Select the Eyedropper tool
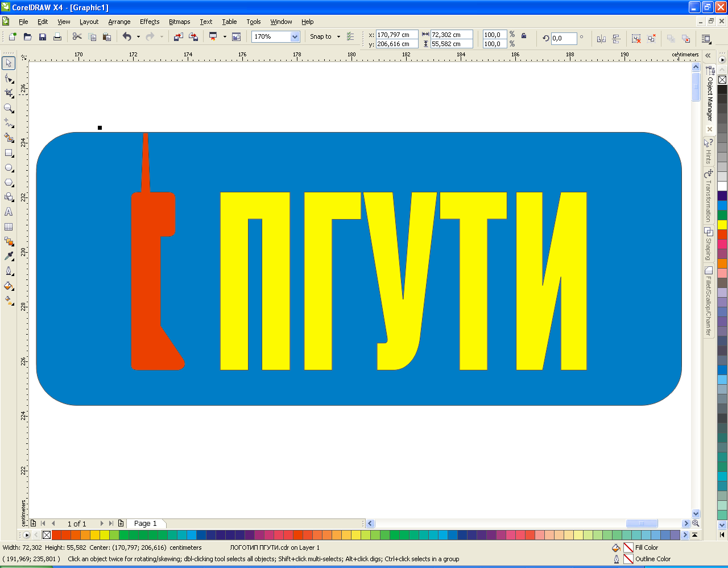Screen dimensions: 728x568 coord(9,256)
